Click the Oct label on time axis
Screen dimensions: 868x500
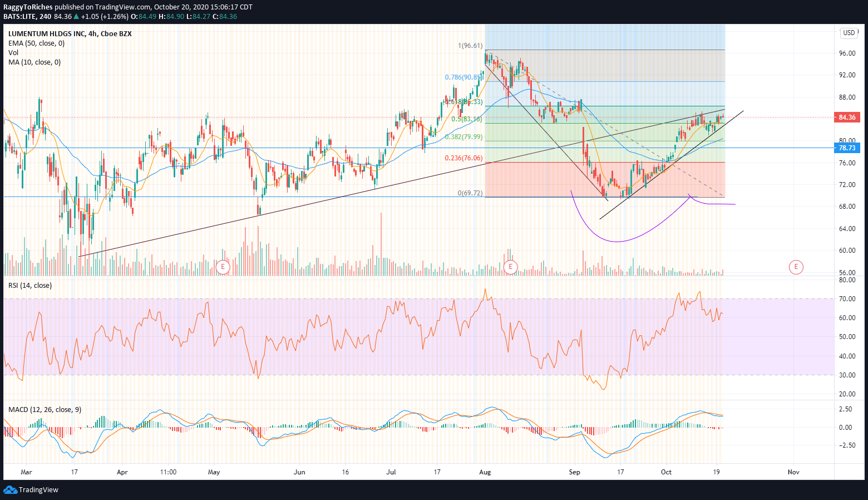coord(666,472)
